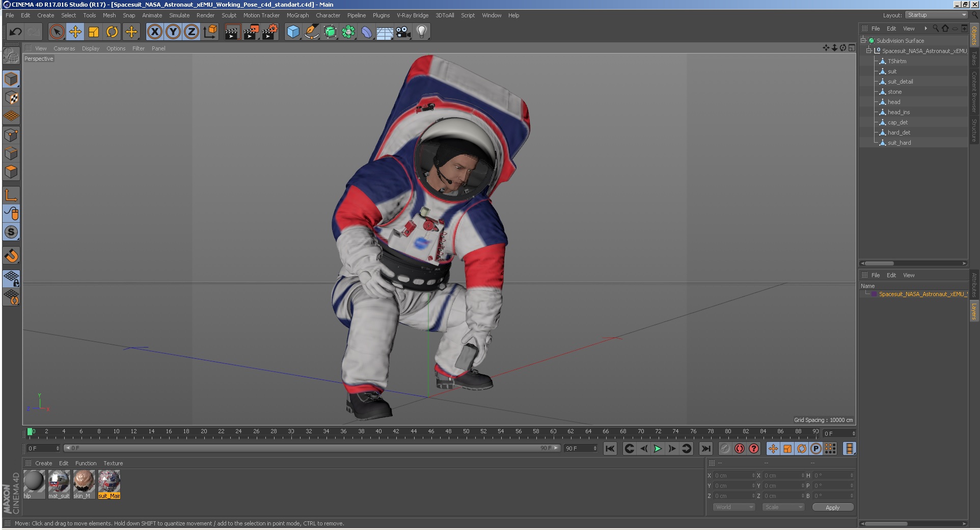The width and height of the screenshot is (980, 530).
Task: Toggle Autokeying record button
Action: [739, 448]
